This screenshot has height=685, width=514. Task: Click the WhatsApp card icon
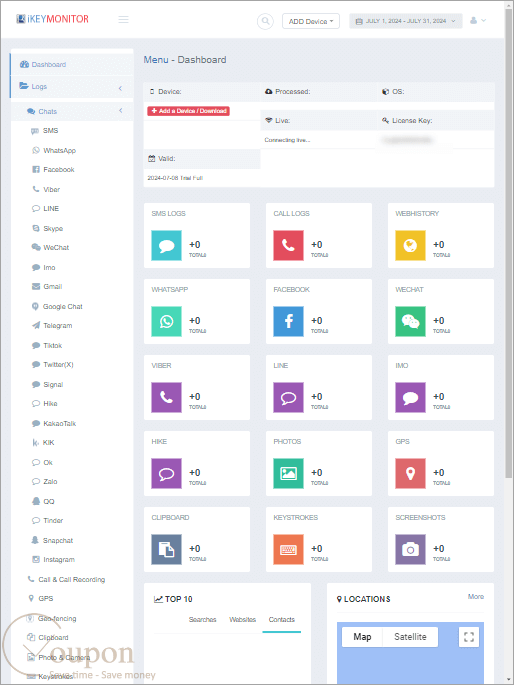tap(166, 322)
